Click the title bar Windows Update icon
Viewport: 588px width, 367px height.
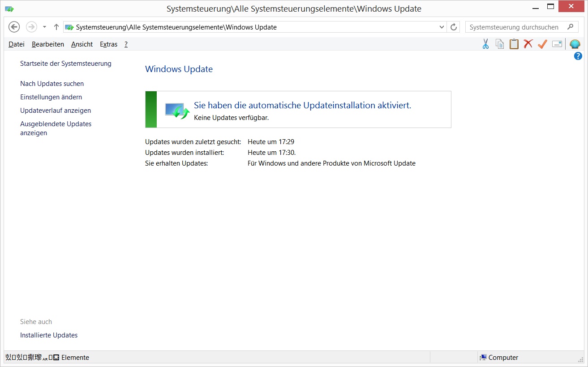coord(9,9)
